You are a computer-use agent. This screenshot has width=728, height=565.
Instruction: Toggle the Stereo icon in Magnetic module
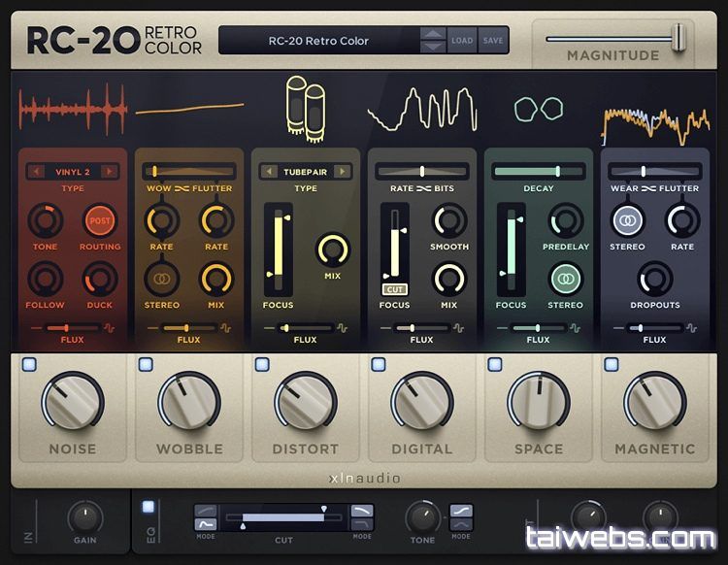[x=627, y=221]
